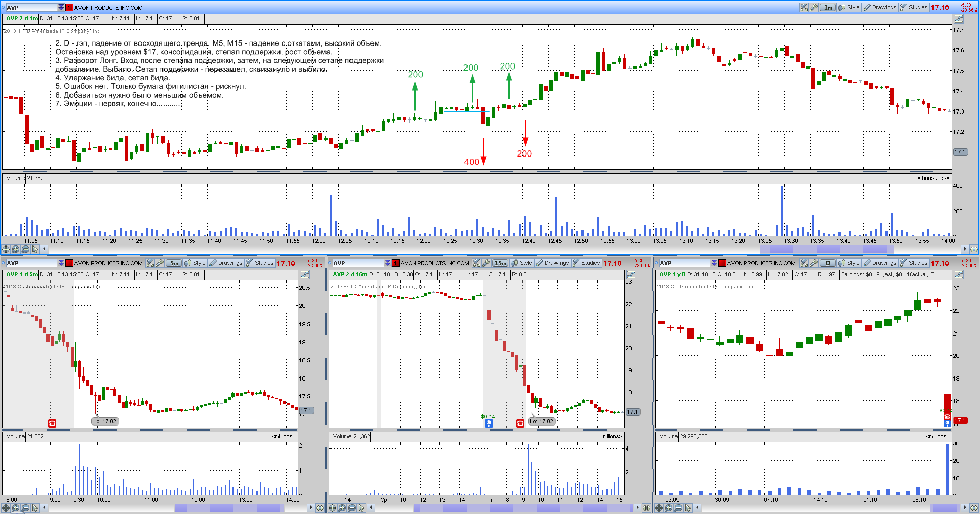Click red phone earnings marker in 5m chart
This screenshot has width=980, height=514.
52,423
